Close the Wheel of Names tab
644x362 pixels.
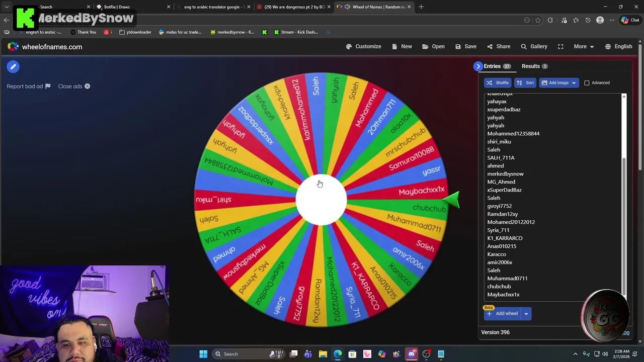pos(409,7)
